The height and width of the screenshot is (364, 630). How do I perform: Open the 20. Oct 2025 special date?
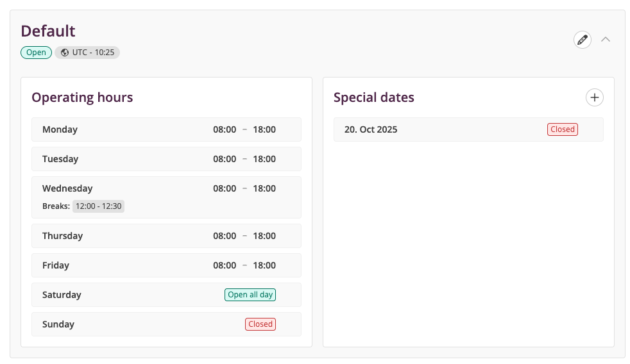pos(468,129)
